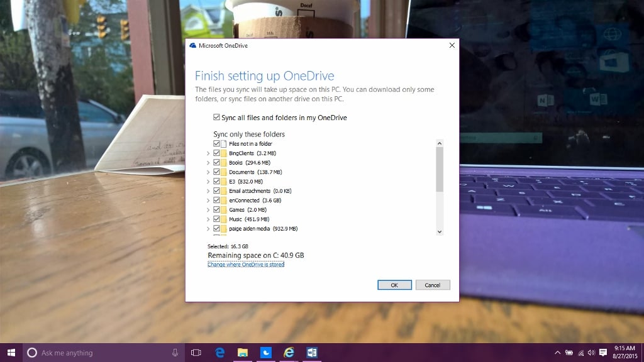Click the folder list scroll down arrow
The height and width of the screenshot is (362, 644).
440,231
